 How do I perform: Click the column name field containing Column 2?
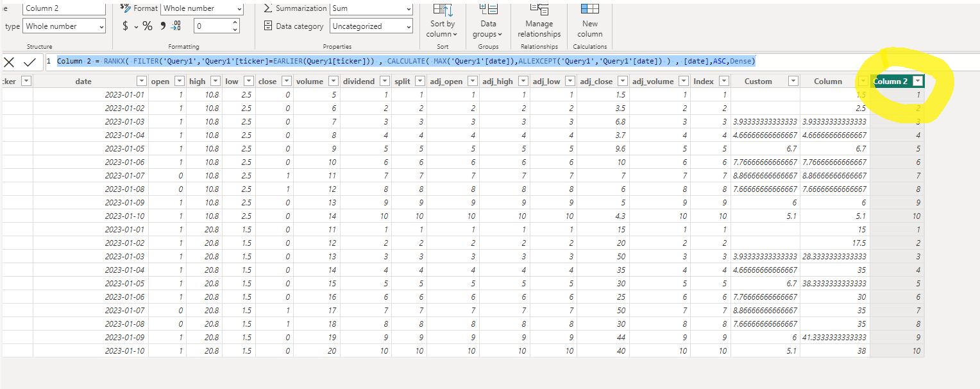[64, 8]
